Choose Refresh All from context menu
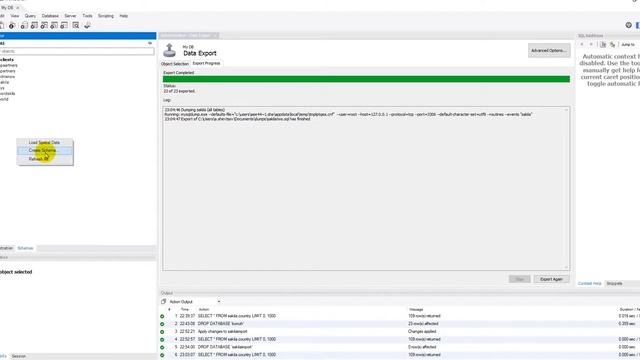The image size is (640, 360). [x=44, y=159]
